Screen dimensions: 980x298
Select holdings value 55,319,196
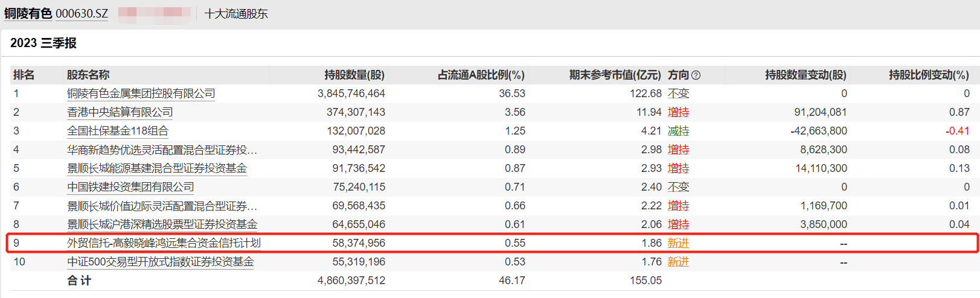pyautogui.click(x=359, y=262)
